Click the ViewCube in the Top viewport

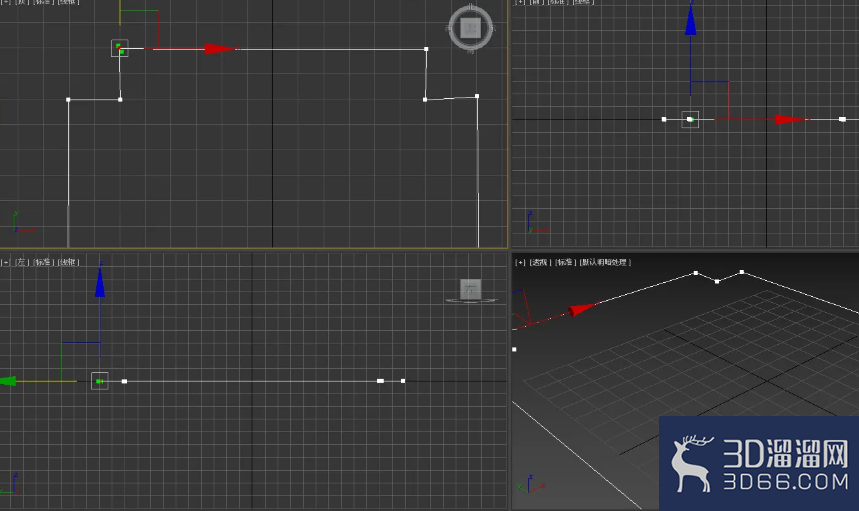[471, 28]
